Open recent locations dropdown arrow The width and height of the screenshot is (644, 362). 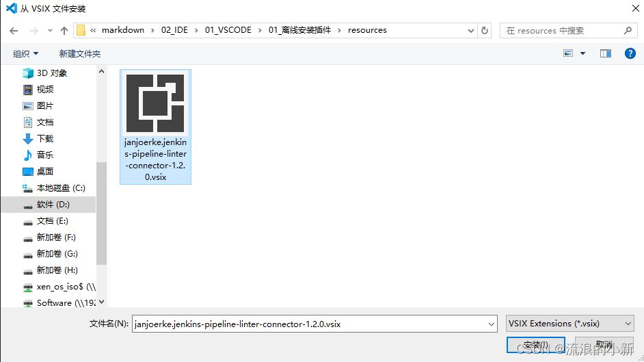[x=50, y=30]
